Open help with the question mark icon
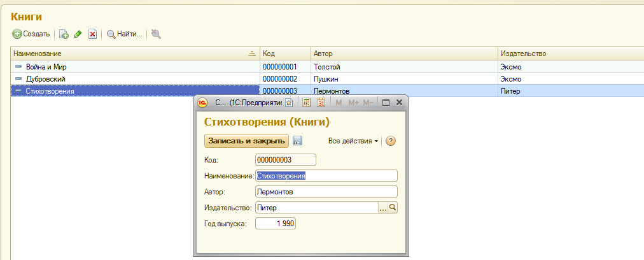Image resolution: width=644 pixels, height=260 pixels. 391,141
